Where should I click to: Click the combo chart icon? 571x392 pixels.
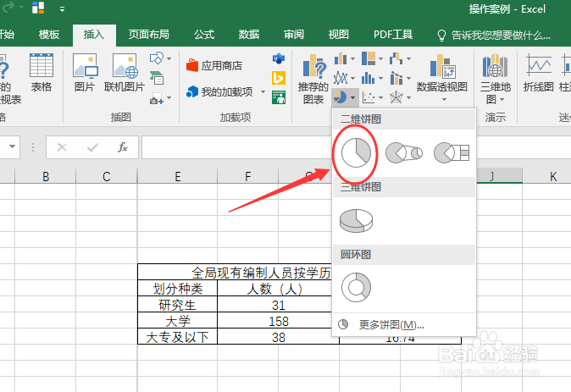tap(396, 78)
